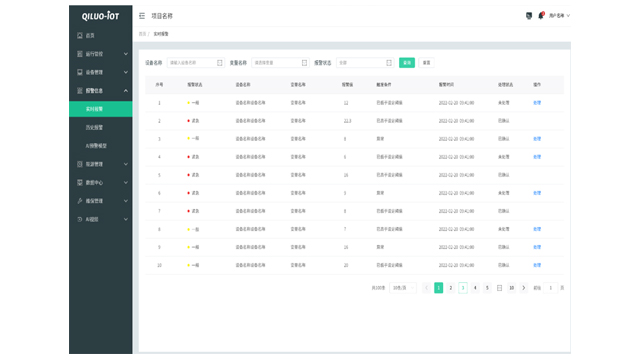The width and height of the screenshot is (640, 360).
Task: Click the 触发条件 column header
Action: pos(384,84)
